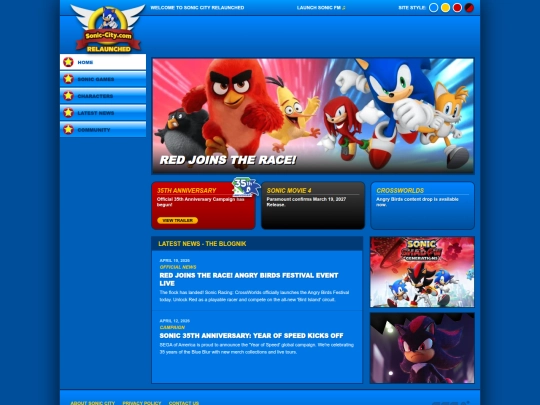
Task: Open the Home menu item
Action: coord(103,62)
